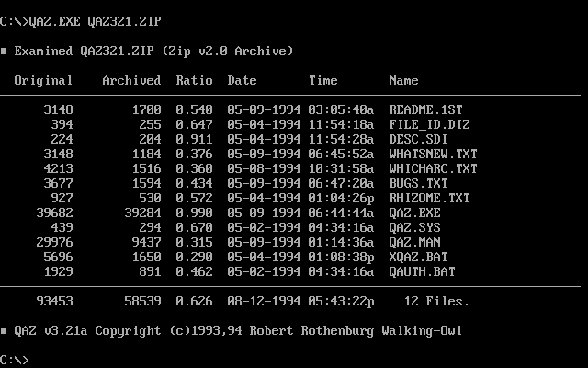Click the Time column header
Image resolution: width=588 pixels, height=368 pixels.
pos(322,80)
